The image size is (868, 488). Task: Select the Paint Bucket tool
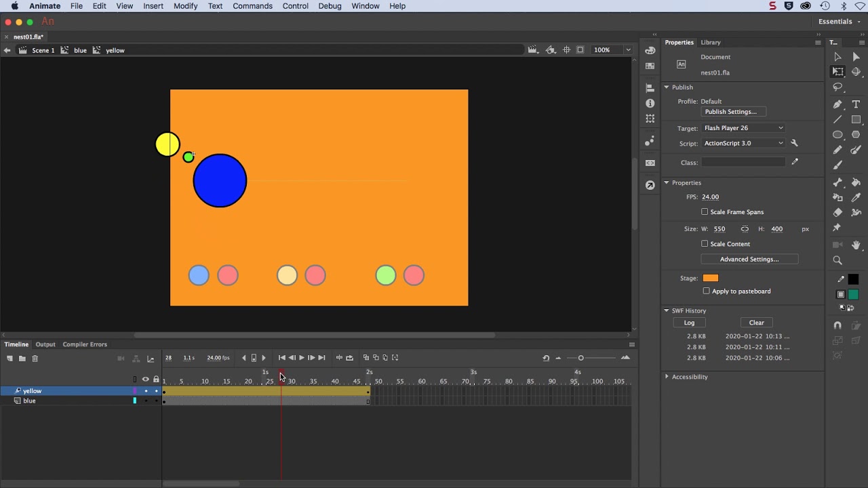856,182
